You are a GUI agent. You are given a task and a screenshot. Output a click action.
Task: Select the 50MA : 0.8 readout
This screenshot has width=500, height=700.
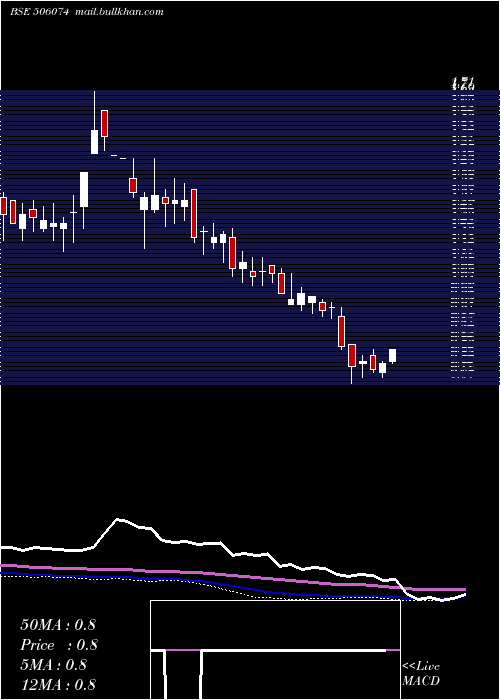coord(58,625)
